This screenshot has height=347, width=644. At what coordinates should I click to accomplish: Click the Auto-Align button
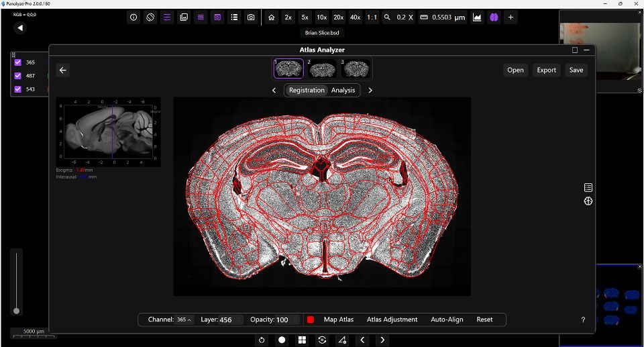447,319
